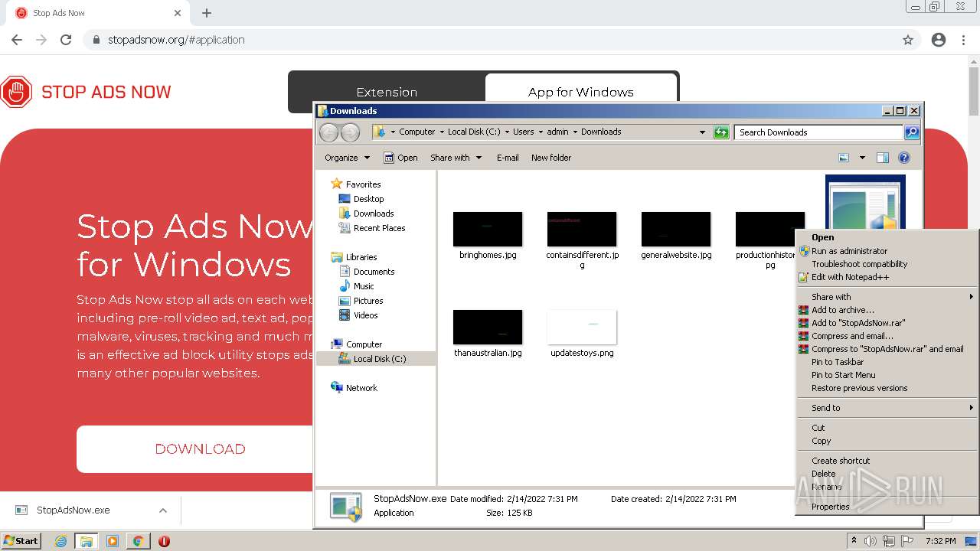980x551 pixels.
Task: Choose Add to archive...
Action: point(887,310)
